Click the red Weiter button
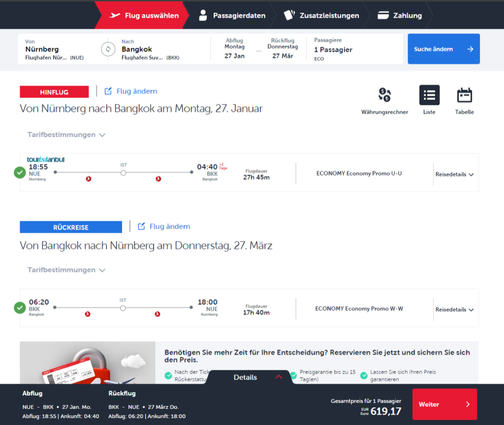Viewport: 504px width, 425px height. (x=444, y=404)
